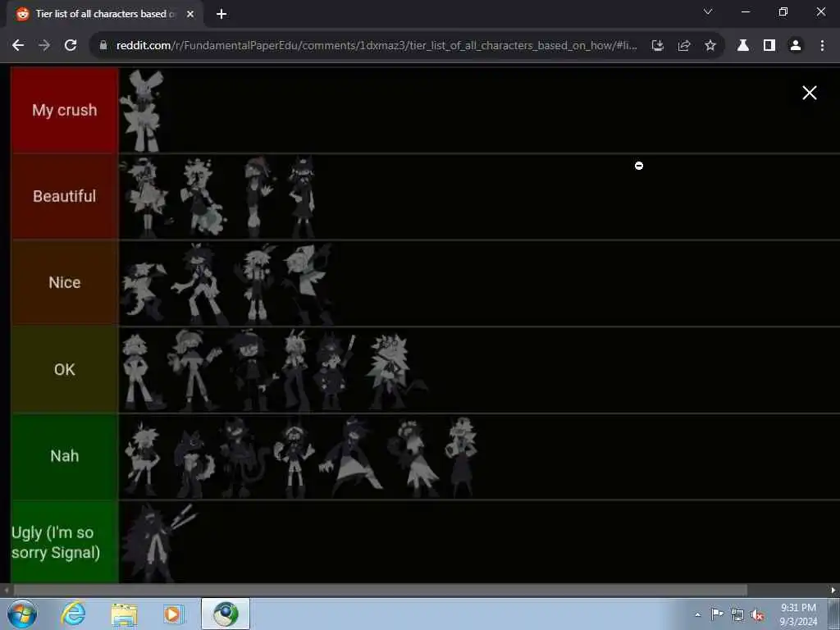
Task: Click the scrollbar left arrow
Action: coord(6,590)
